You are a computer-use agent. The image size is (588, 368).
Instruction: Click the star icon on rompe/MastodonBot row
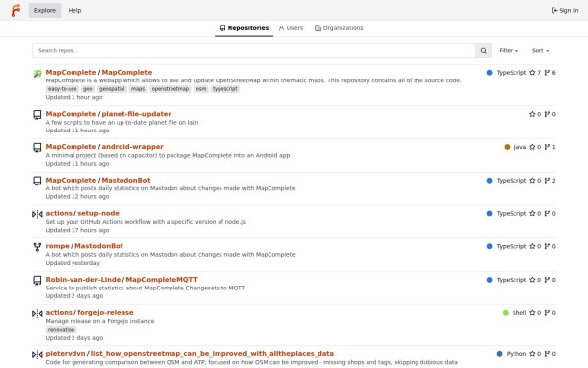click(x=532, y=246)
